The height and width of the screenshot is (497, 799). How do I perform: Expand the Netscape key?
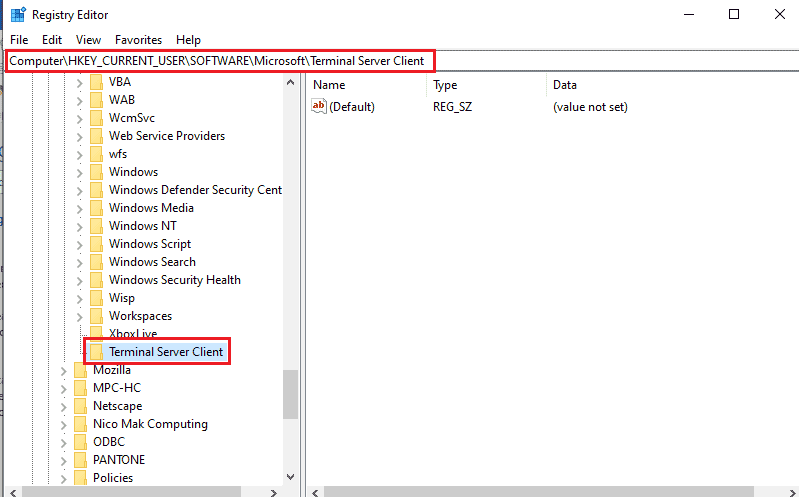(64, 407)
